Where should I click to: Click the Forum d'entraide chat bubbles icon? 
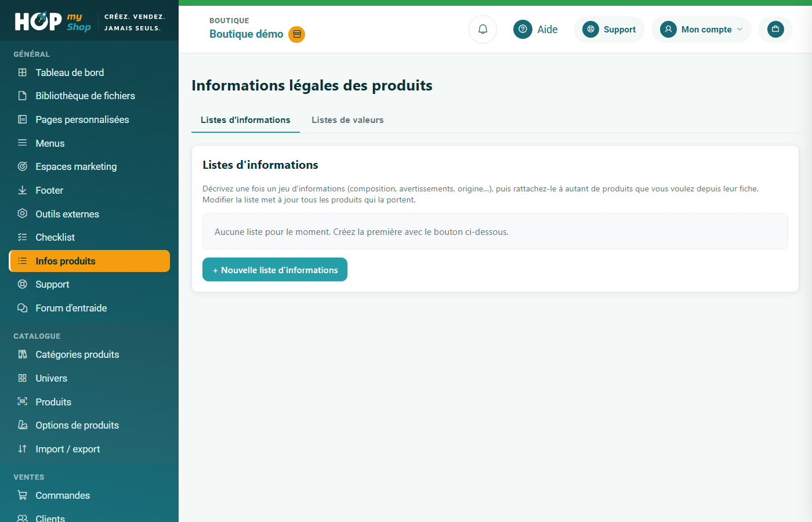coord(23,308)
